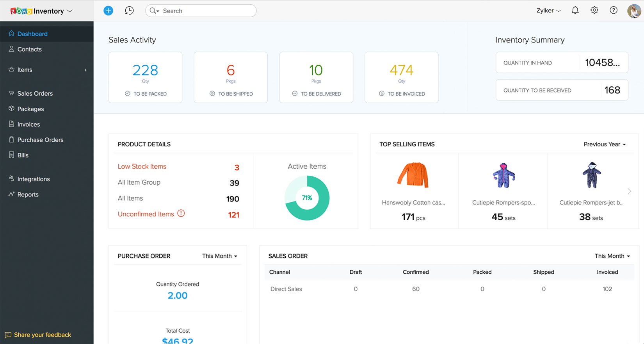Screen dimensions: 644x344
Task: Click the blue plus quick-create icon
Action: (108, 11)
